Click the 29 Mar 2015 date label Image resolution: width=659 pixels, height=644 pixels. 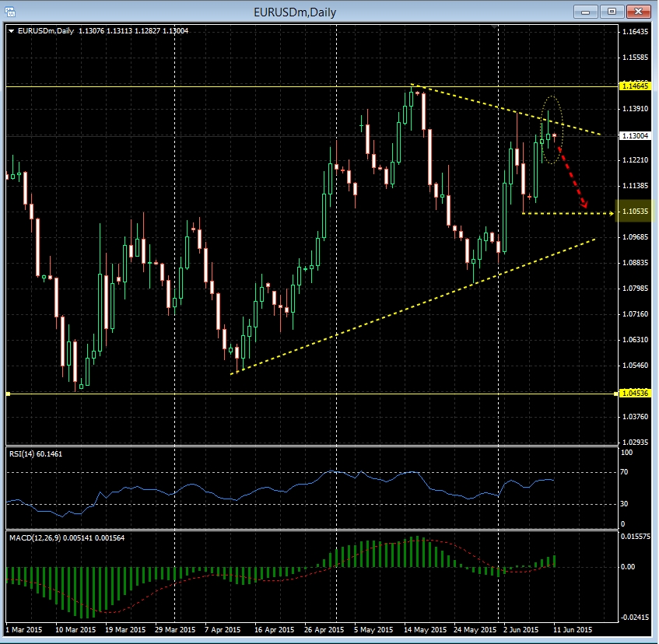pos(175,630)
